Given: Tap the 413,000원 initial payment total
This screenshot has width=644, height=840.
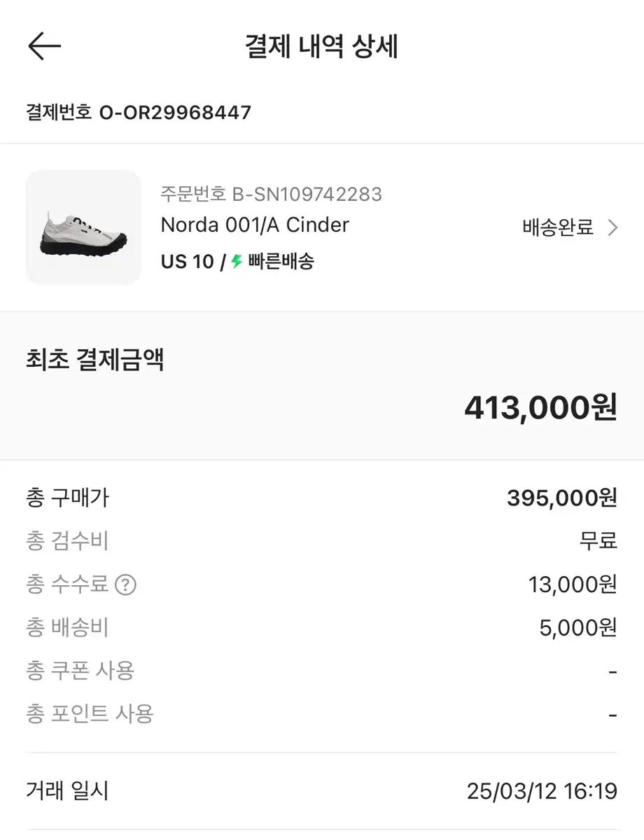Looking at the screenshot, I should tap(540, 407).
